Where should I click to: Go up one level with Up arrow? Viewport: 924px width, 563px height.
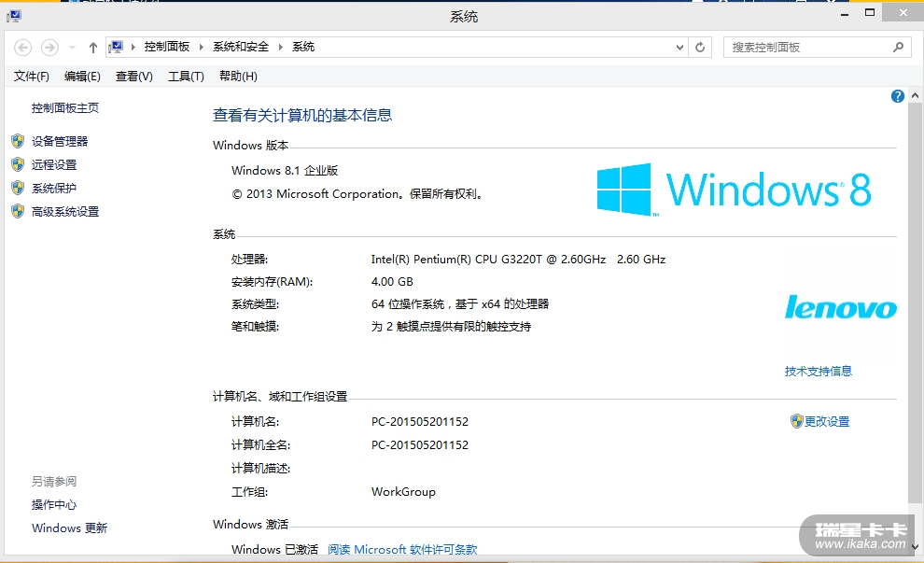[92, 48]
